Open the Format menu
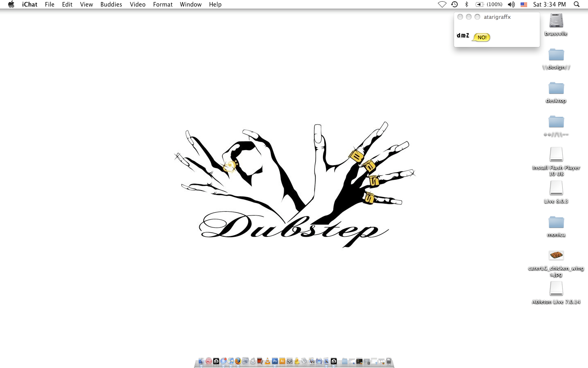 click(x=163, y=4)
